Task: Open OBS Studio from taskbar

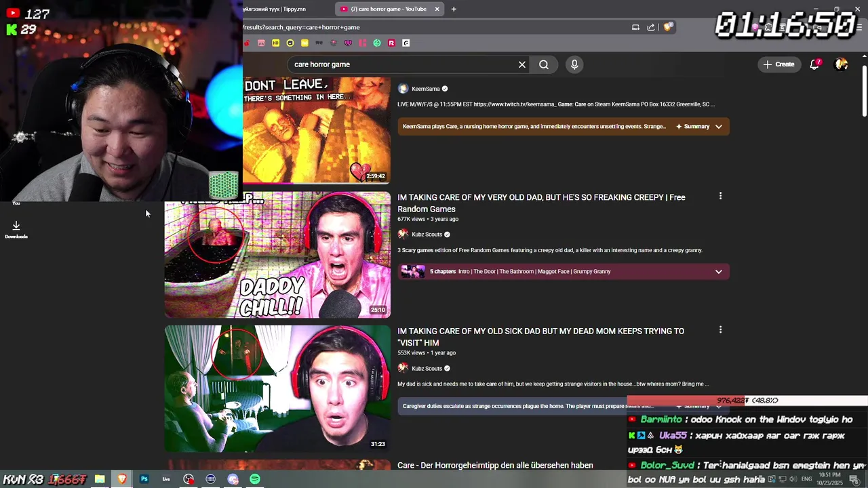Action: (189, 479)
